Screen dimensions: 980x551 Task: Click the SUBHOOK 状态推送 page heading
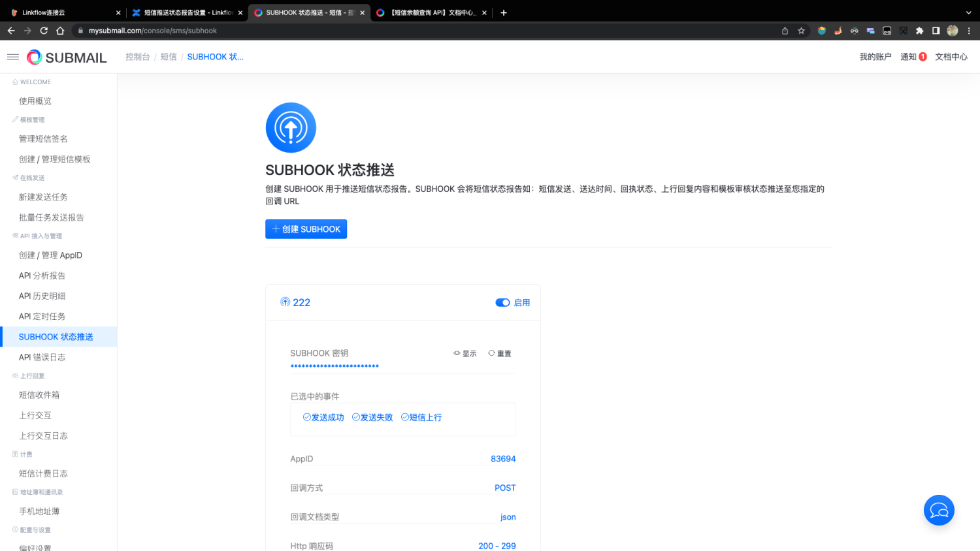point(330,170)
